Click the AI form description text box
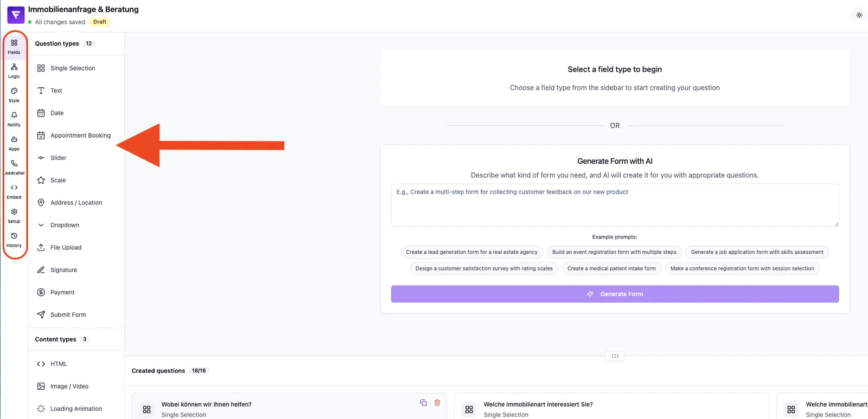Viewport: 868px width, 419px height. point(615,205)
